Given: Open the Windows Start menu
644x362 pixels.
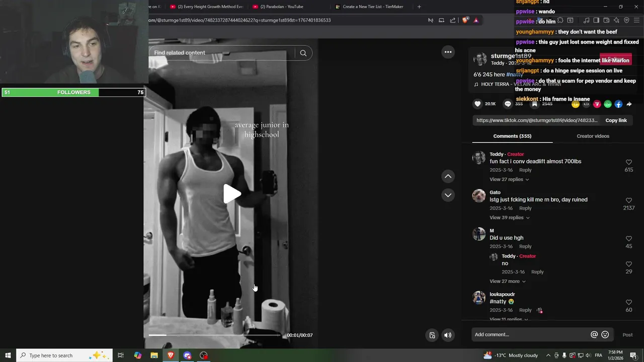Looking at the screenshot, I should coord(8,355).
